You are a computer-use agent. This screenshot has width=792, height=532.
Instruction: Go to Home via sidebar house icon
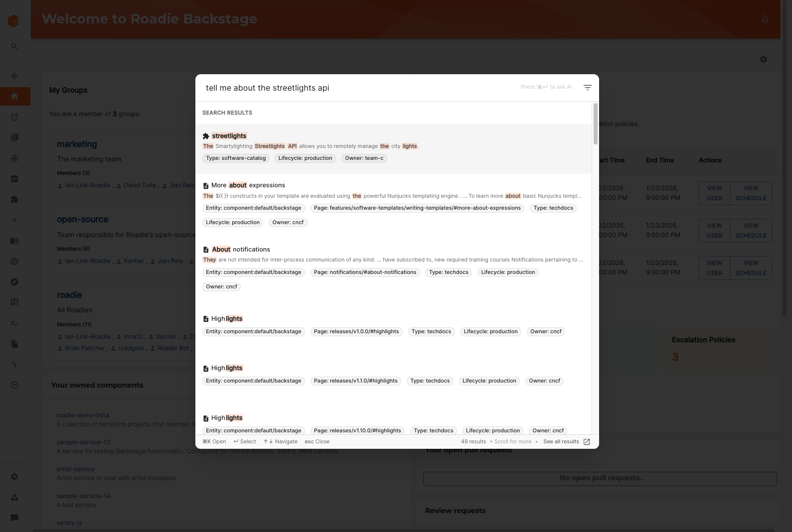point(14,96)
